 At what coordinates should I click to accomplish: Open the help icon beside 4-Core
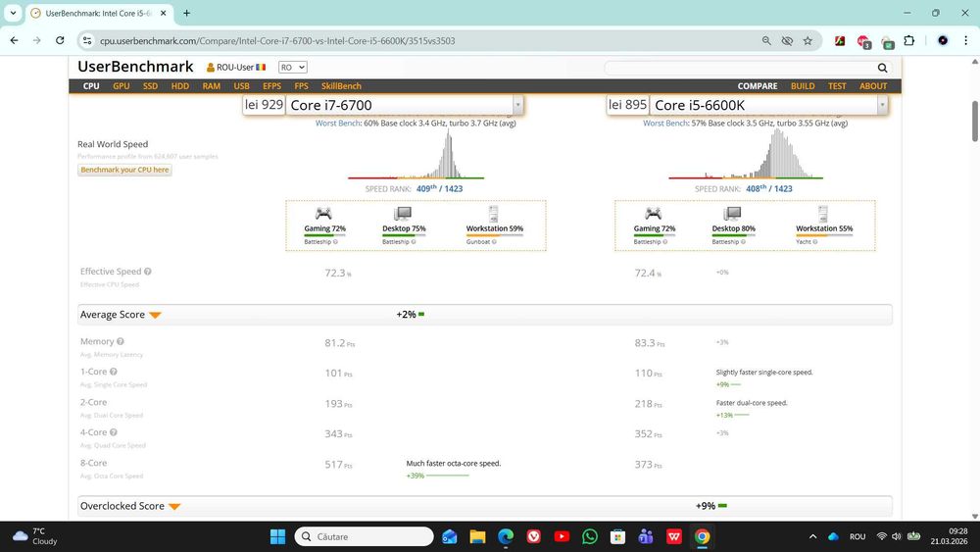(x=113, y=432)
